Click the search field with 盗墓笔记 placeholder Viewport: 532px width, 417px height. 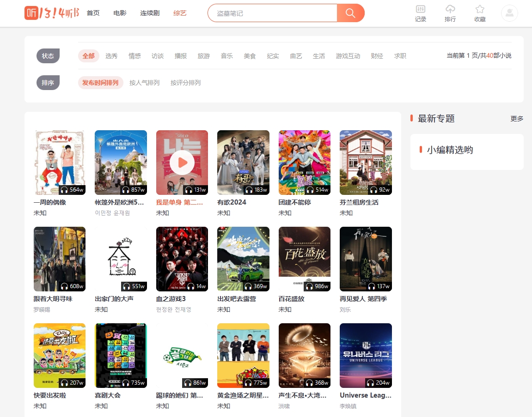click(272, 13)
